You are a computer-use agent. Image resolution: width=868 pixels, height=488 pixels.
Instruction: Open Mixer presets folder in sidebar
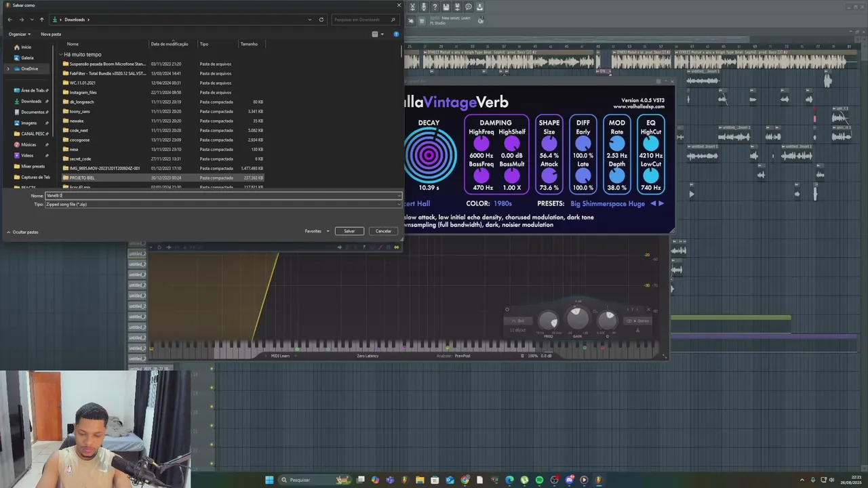pos(33,166)
